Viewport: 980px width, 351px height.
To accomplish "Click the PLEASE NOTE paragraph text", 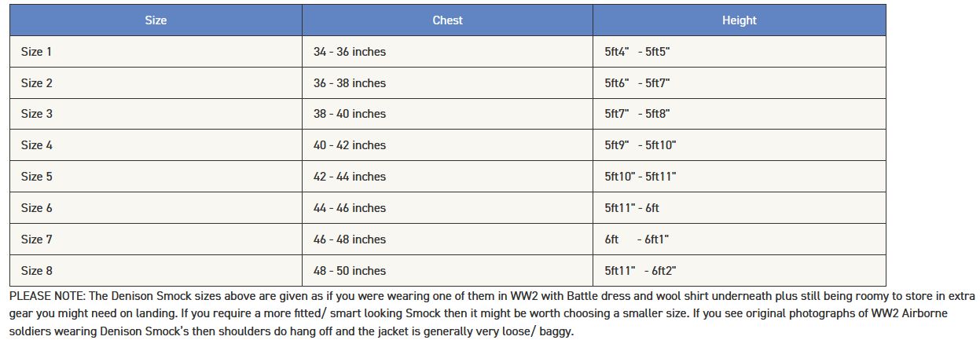I will [492, 314].
